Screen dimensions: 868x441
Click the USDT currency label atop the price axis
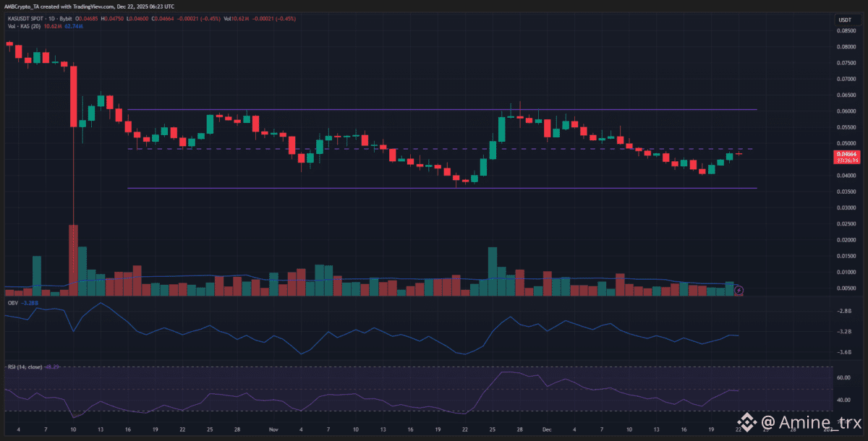point(844,19)
